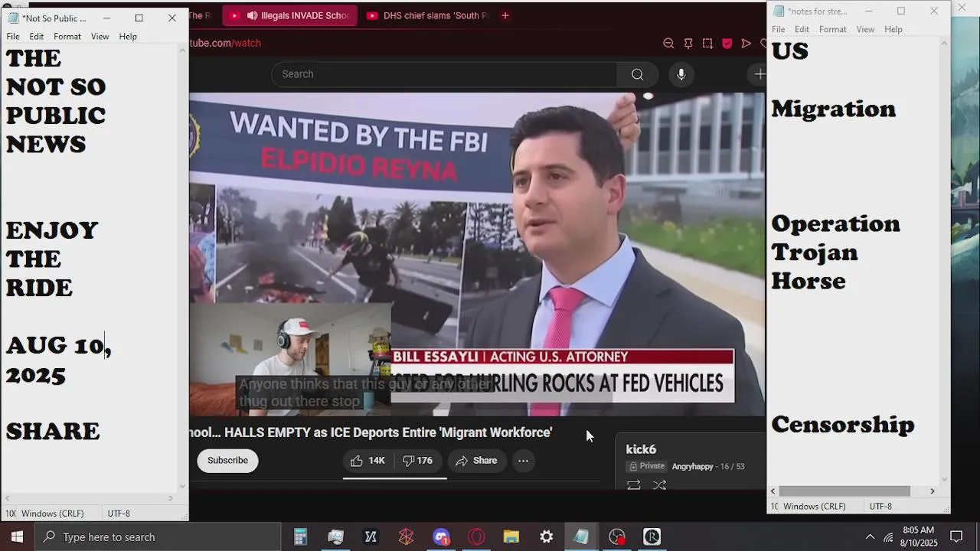
Task: Dislike the video showing 176
Action: pyautogui.click(x=418, y=461)
